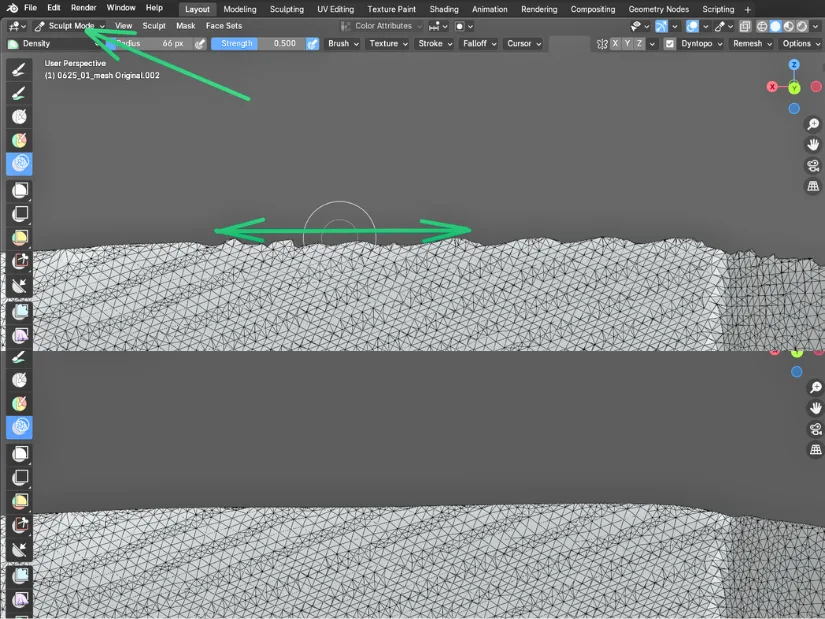
Task: Switch to material preview shading
Action: pos(788,26)
